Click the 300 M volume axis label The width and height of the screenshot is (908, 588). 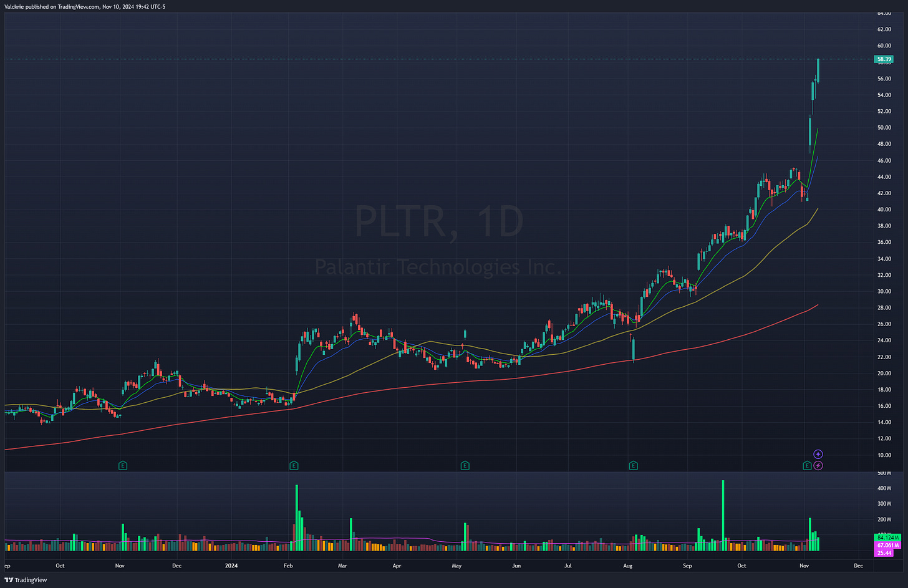tap(884, 504)
